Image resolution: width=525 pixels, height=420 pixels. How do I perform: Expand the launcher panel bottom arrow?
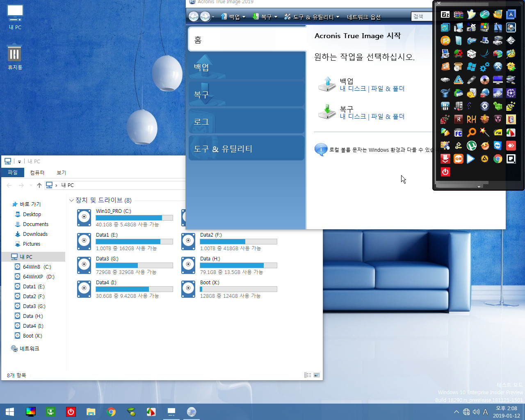(479, 187)
